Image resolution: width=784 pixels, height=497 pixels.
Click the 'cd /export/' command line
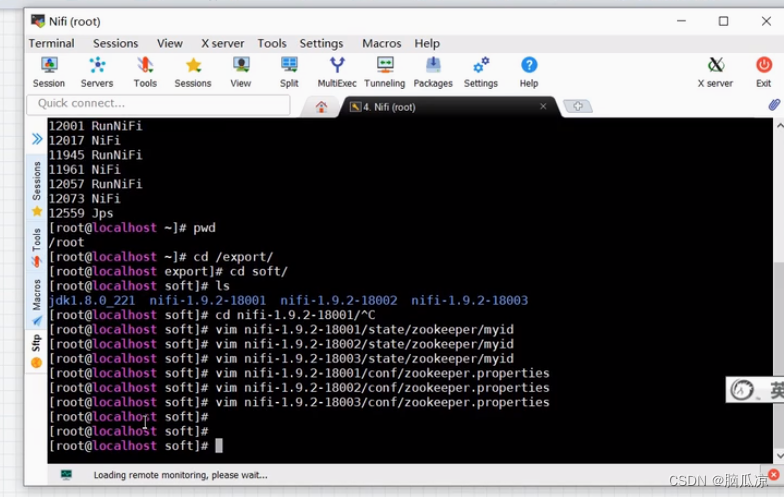pos(161,257)
